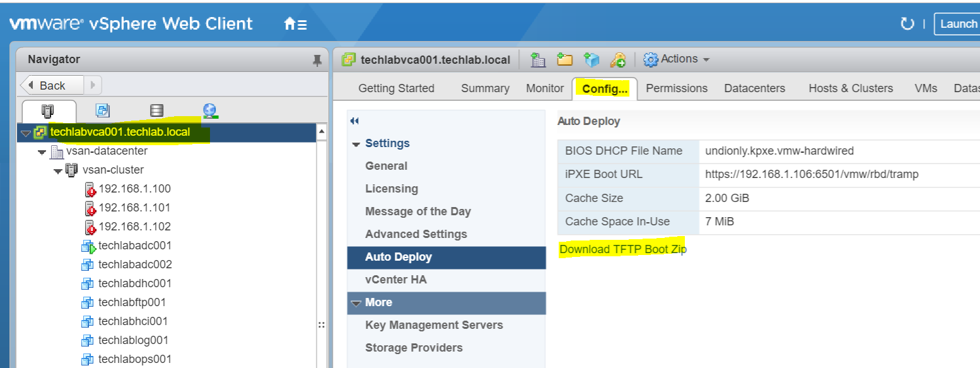This screenshot has width=980, height=368.
Task: Collapse the settings side panel with double arrow
Action: click(x=354, y=121)
